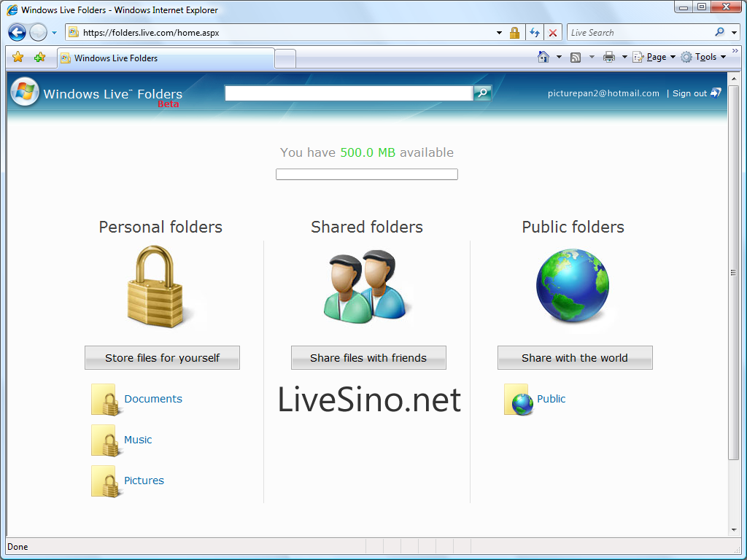747x560 pixels.
Task: Click the Print icon
Action: point(609,57)
